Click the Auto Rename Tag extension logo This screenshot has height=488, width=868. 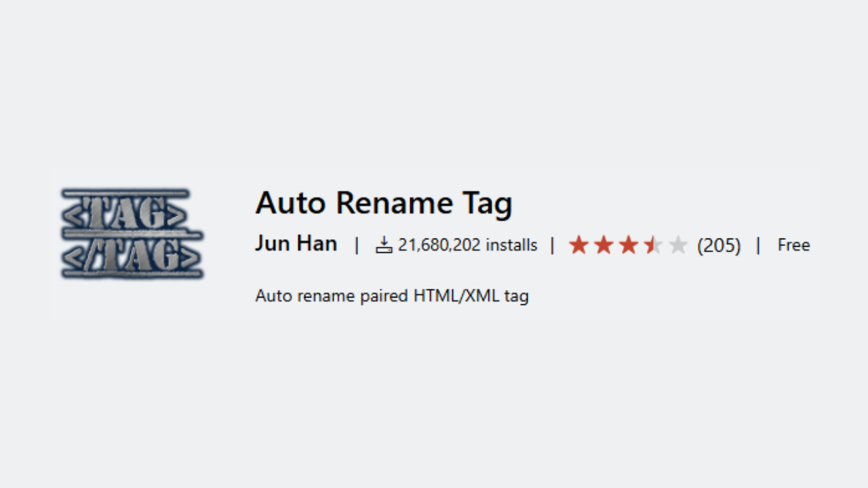pyautogui.click(x=132, y=234)
